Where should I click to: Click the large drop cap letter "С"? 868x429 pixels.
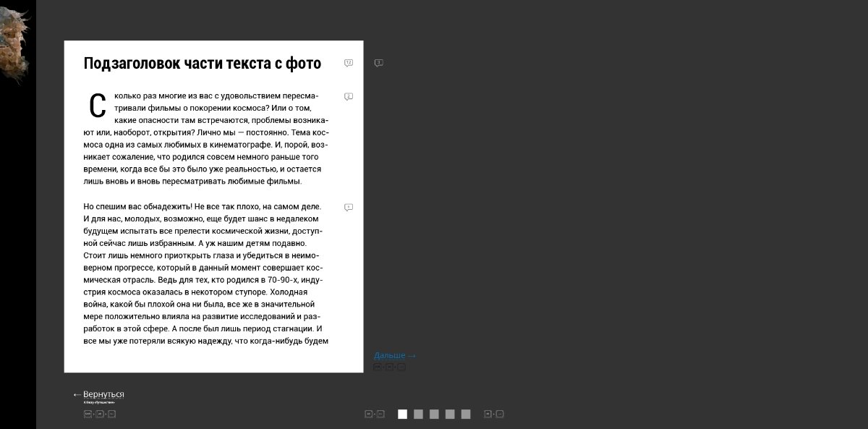(97, 106)
